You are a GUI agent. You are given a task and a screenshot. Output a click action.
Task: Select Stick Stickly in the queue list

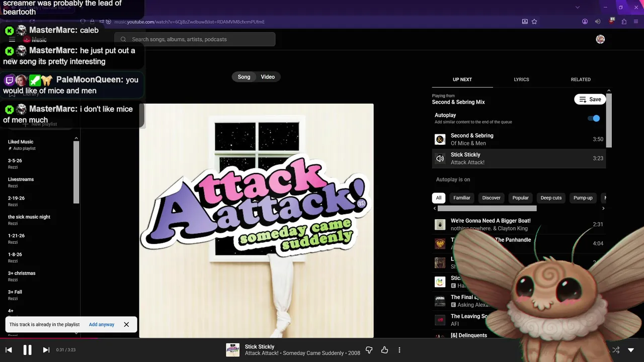click(x=519, y=158)
